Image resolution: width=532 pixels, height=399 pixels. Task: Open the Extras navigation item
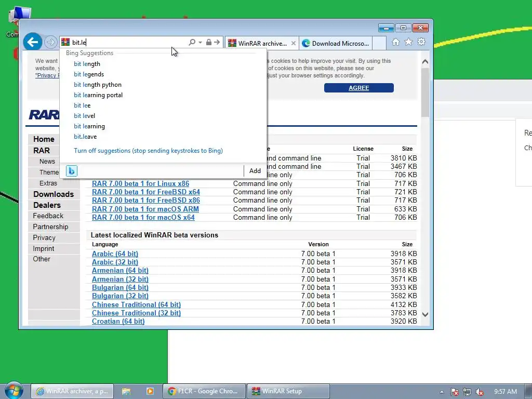[x=48, y=183]
